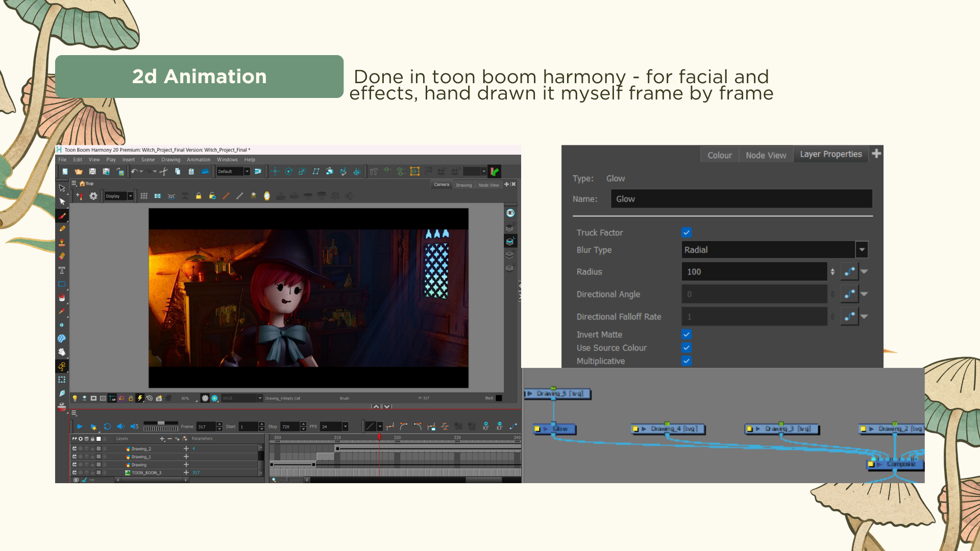Select the Hand grabber tool

click(62, 352)
